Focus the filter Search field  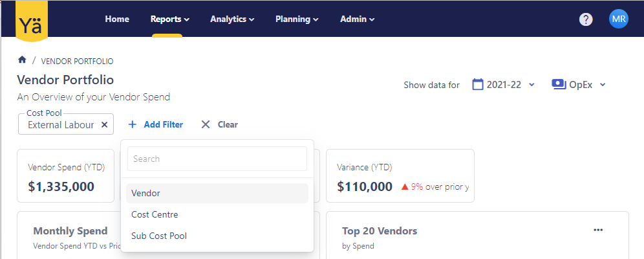[x=217, y=159]
